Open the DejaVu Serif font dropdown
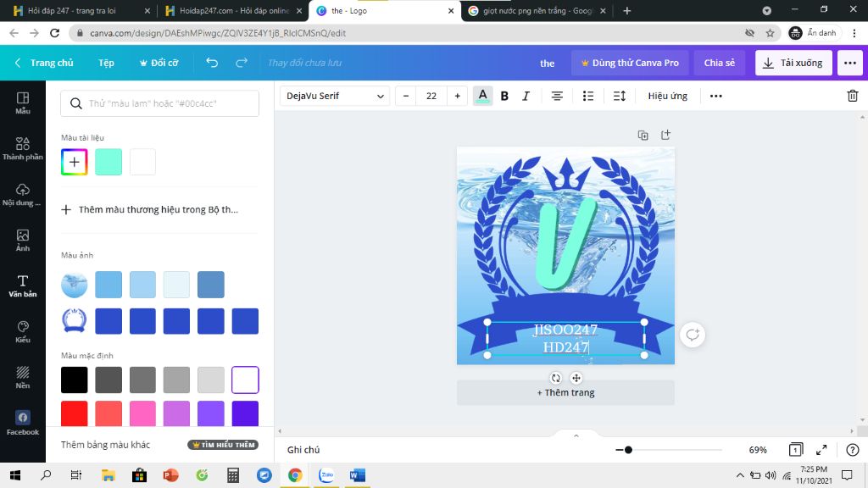Viewport: 868px width, 488px height. click(x=334, y=96)
